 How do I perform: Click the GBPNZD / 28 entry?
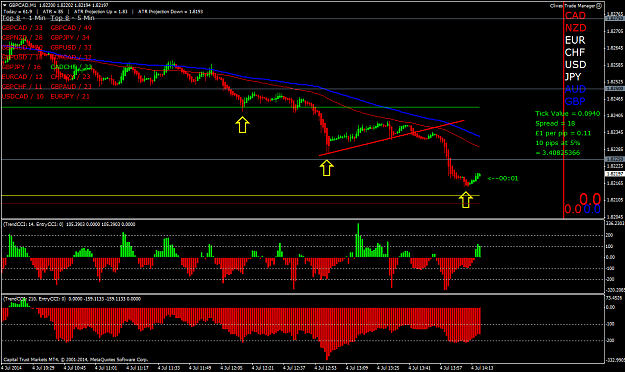pyautogui.click(x=22, y=37)
